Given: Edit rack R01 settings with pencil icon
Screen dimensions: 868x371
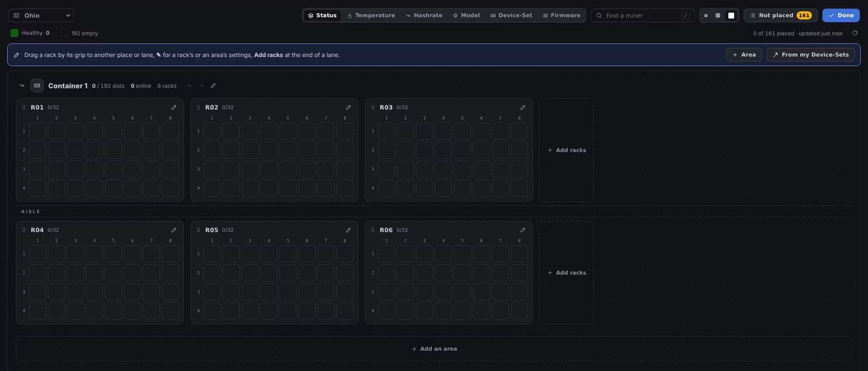Looking at the screenshot, I should click(174, 108).
